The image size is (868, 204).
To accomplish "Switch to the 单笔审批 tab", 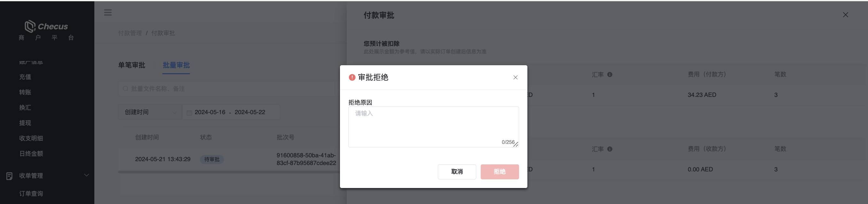I will point(131,65).
